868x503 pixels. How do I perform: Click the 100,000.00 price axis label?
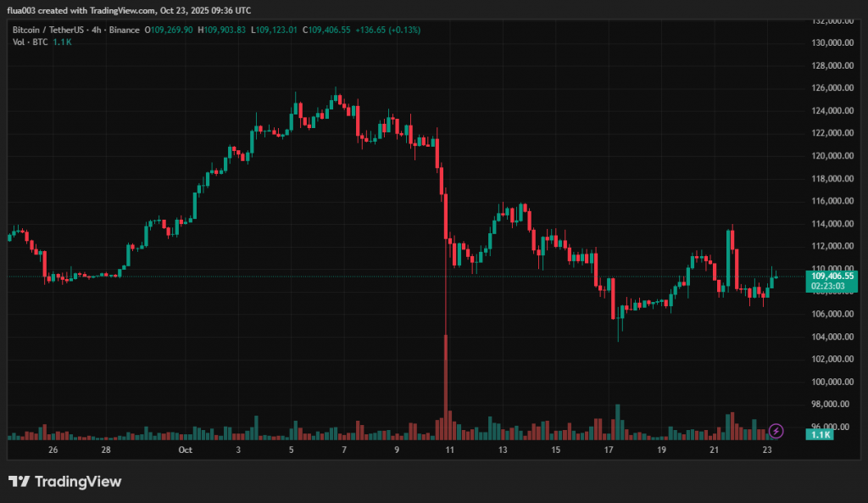click(x=832, y=382)
